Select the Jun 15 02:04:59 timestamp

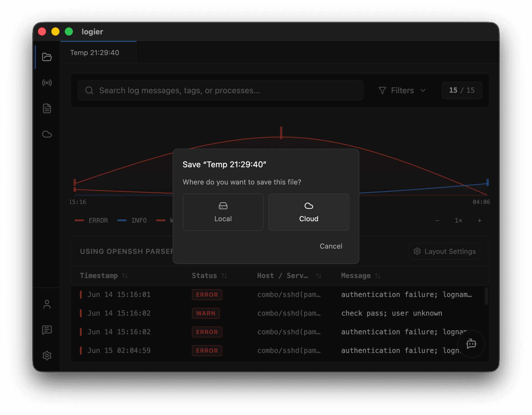tap(119, 351)
